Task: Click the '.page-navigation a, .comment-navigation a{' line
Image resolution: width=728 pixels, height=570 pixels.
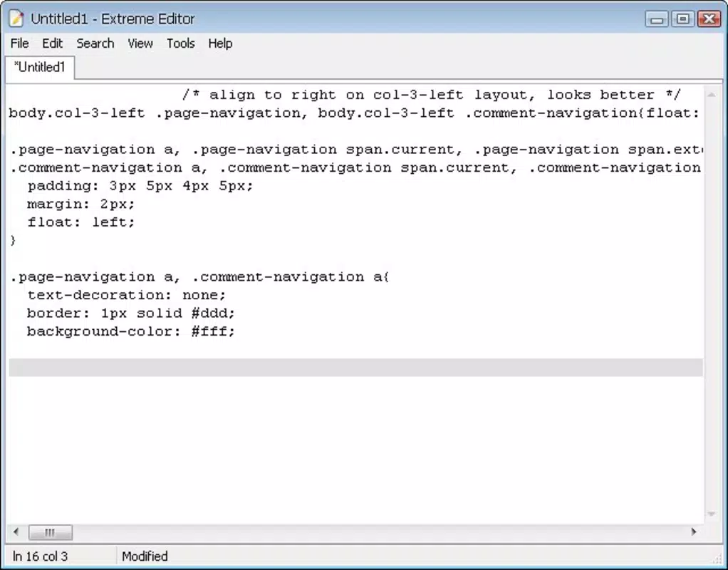Action: [199, 277]
